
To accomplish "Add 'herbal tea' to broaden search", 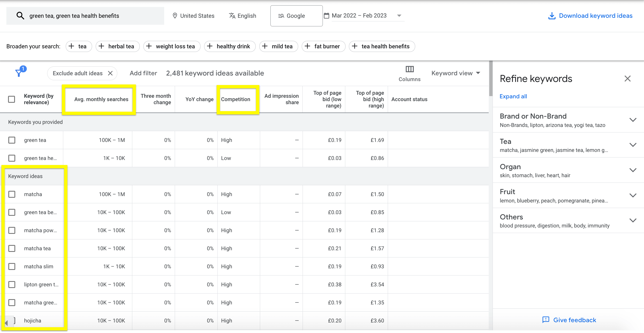I will 118,46.
